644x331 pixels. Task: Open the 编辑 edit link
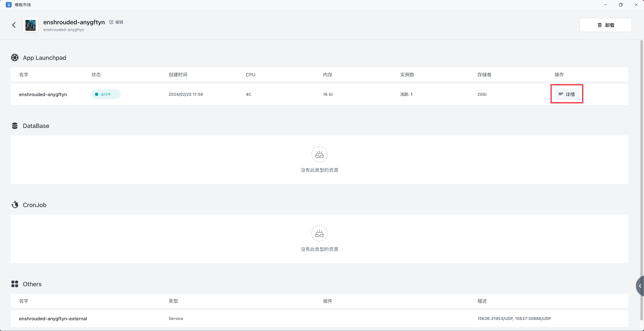119,22
